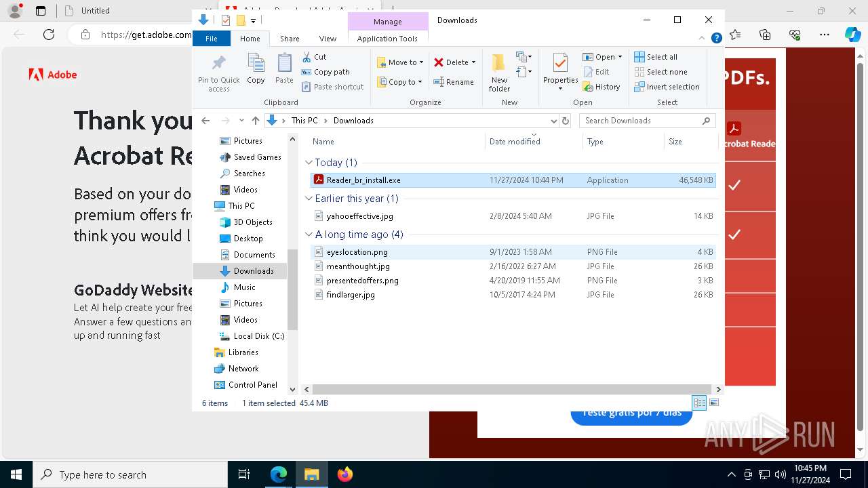The width and height of the screenshot is (868, 488).
Task: Open Explorer Help question mark icon
Action: (716, 39)
